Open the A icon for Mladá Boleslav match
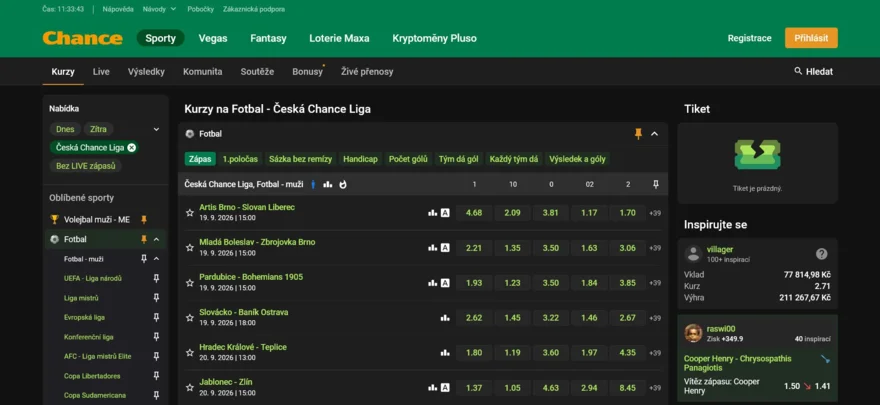The height and width of the screenshot is (405, 880). (445, 248)
